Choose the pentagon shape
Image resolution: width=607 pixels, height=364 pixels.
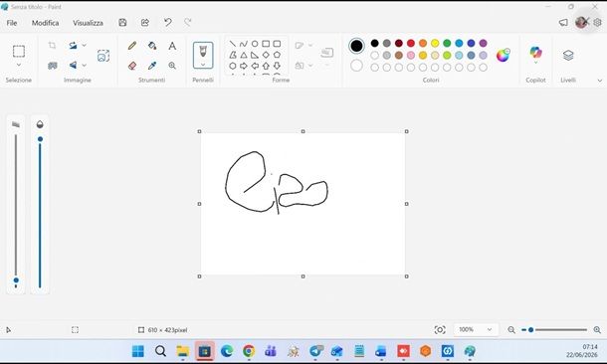277,55
